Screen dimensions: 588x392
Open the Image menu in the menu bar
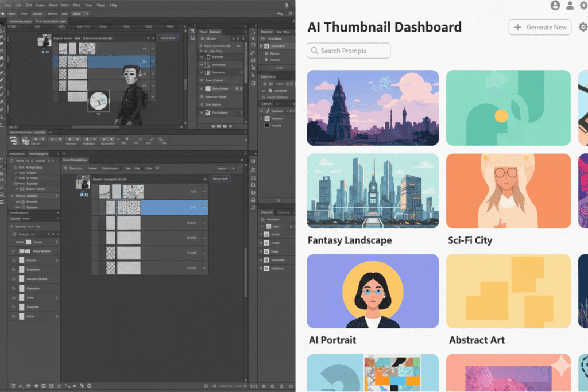41,5
